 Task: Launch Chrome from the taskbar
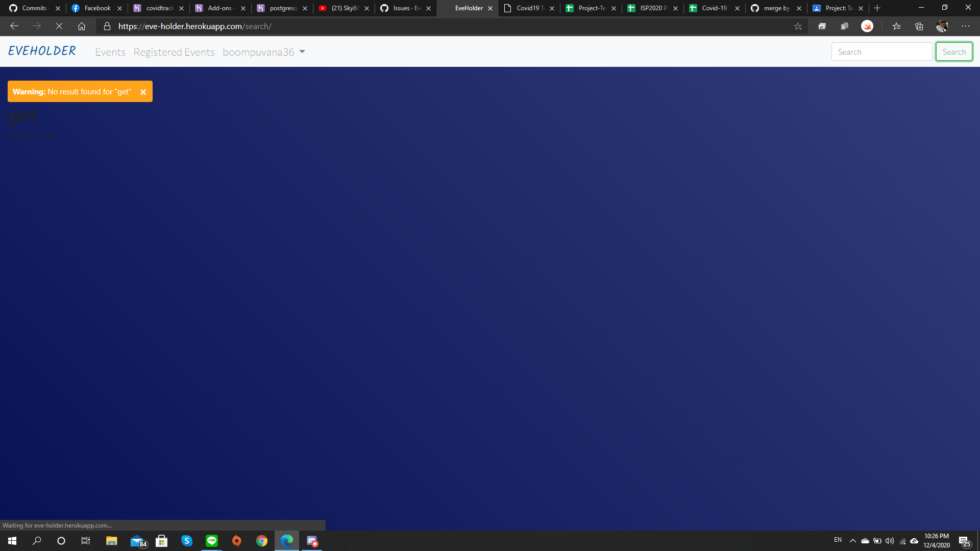click(262, 541)
